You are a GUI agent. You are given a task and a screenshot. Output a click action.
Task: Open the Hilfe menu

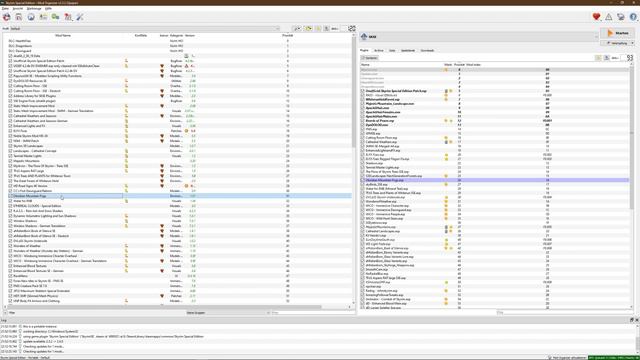pyautogui.click(x=48, y=8)
